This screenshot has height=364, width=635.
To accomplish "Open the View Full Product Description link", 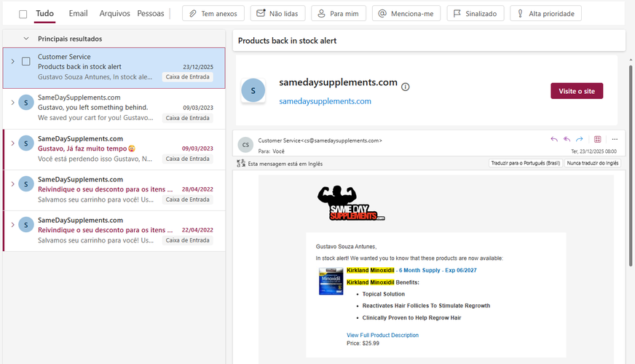I will pyautogui.click(x=382, y=336).
